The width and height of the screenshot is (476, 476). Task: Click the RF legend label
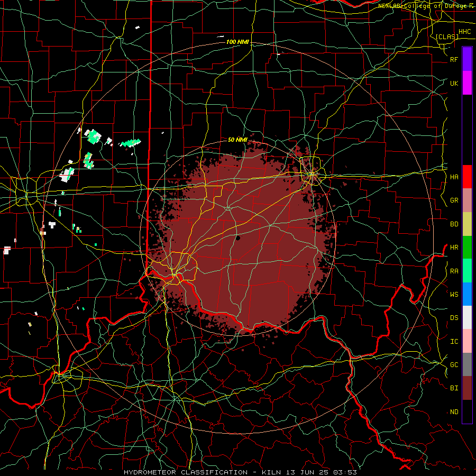[x=454, y=59]
